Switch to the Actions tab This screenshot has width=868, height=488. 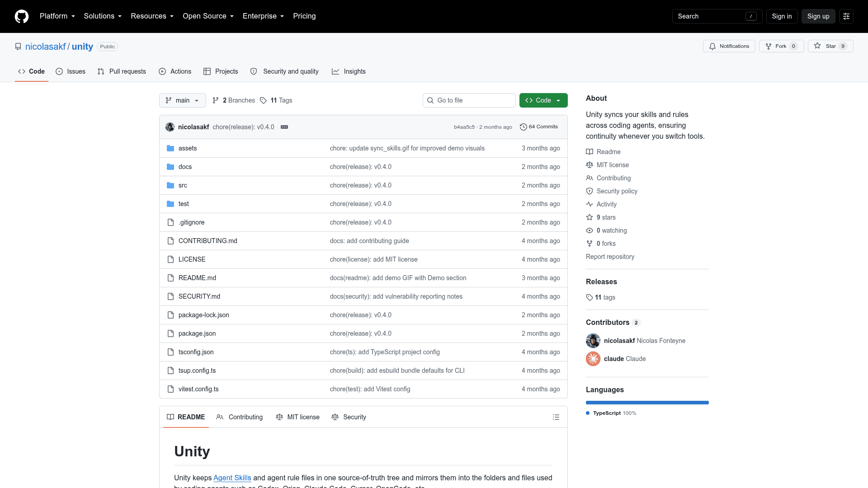pos(175,71)
